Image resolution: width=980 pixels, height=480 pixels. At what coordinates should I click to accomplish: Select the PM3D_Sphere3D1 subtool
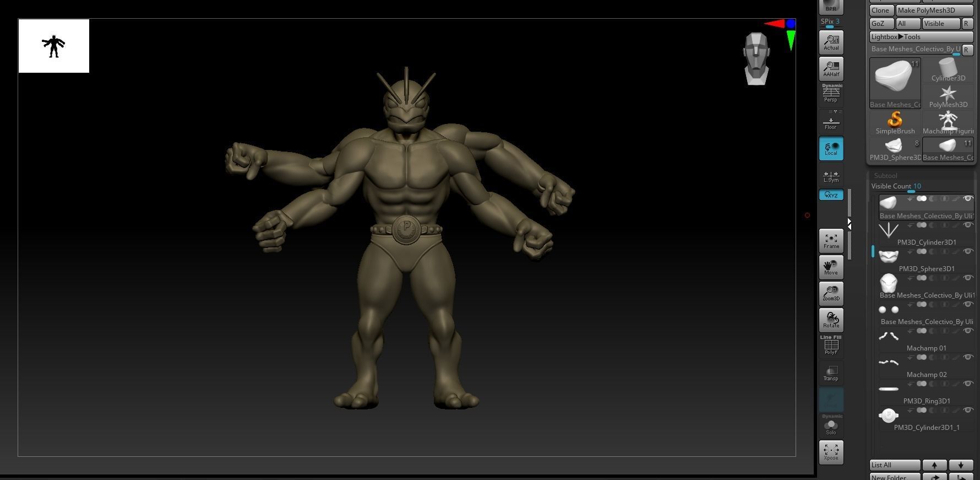click(926, 260)
